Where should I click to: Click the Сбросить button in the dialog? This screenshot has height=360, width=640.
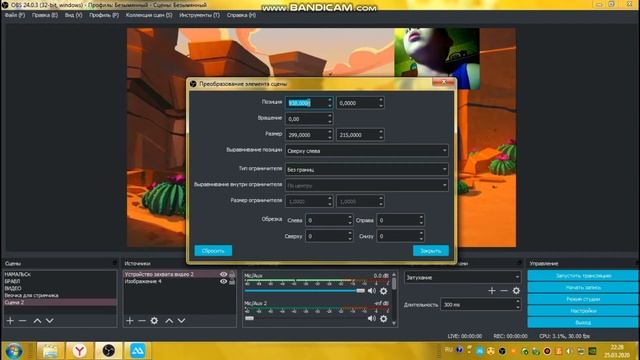pos(213,251)
